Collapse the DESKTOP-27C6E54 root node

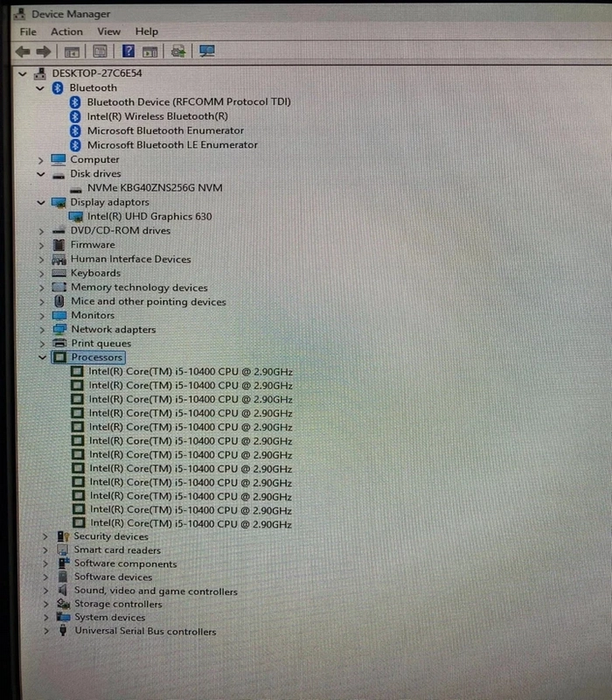click(x=23, y=74)
